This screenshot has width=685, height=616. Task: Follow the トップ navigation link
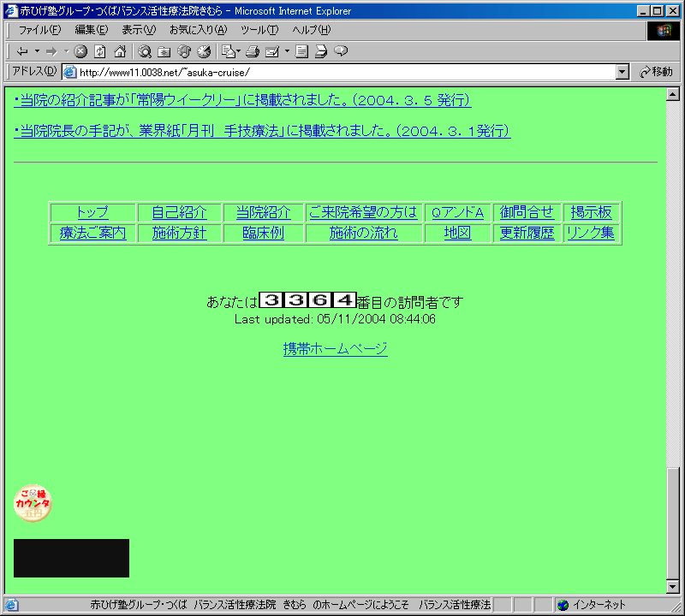pyautogui.click(x=92, y=213)
